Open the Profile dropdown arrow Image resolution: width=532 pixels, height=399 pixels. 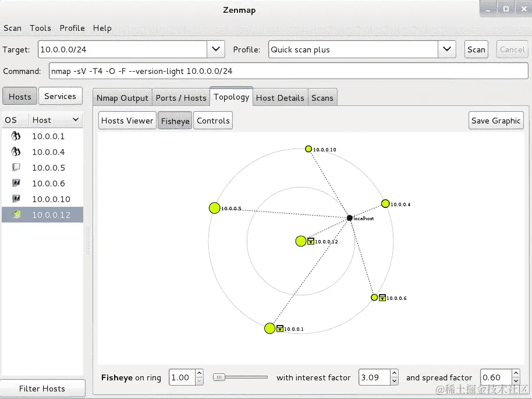[447, 50]
